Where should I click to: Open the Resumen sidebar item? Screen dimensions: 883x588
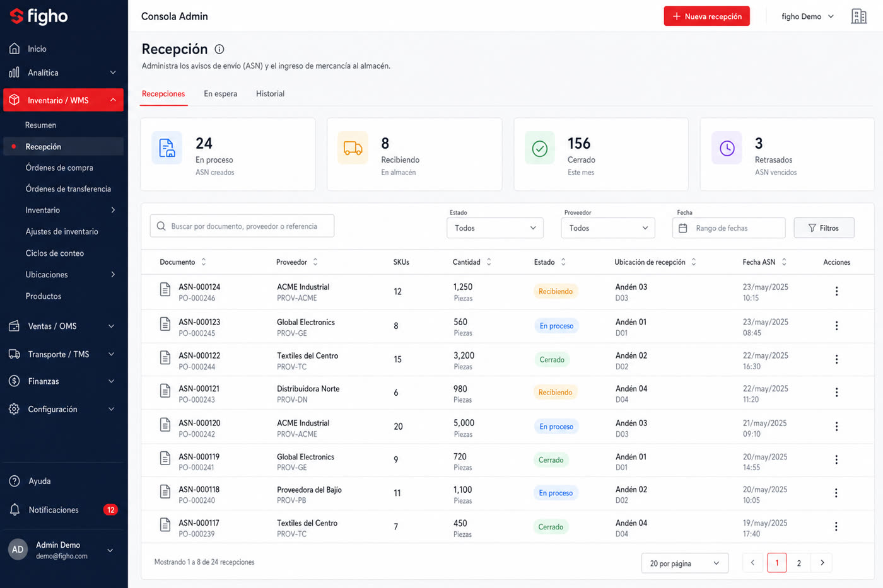point(41,125)
